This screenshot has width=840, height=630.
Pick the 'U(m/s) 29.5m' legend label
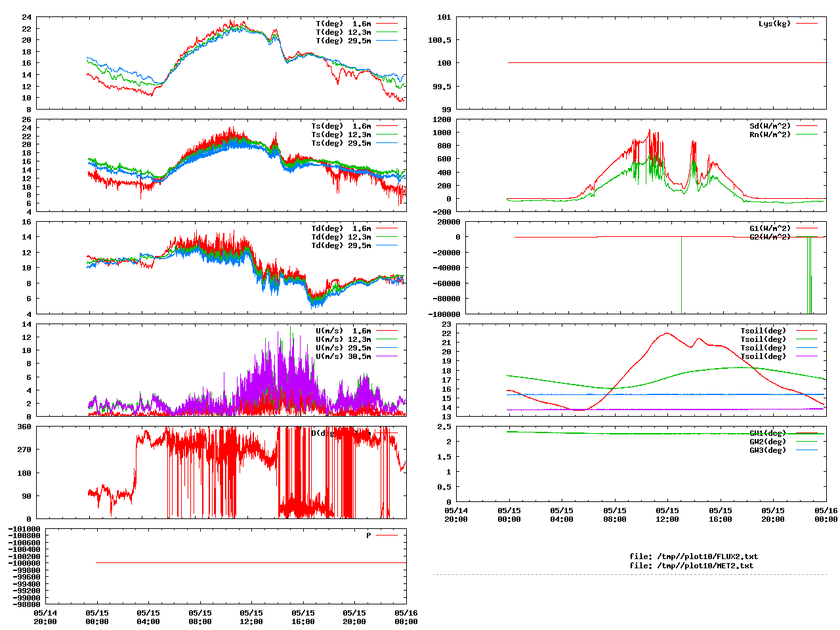tap(343, 348)
